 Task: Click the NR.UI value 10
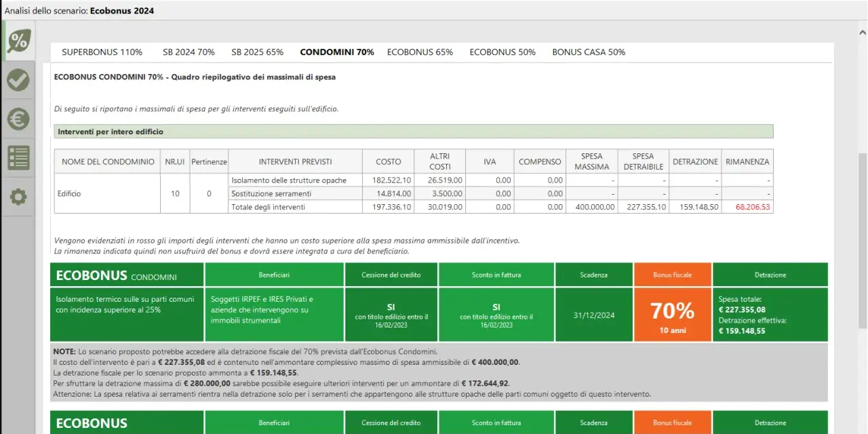pyautogui.click(x=175, y=193)
